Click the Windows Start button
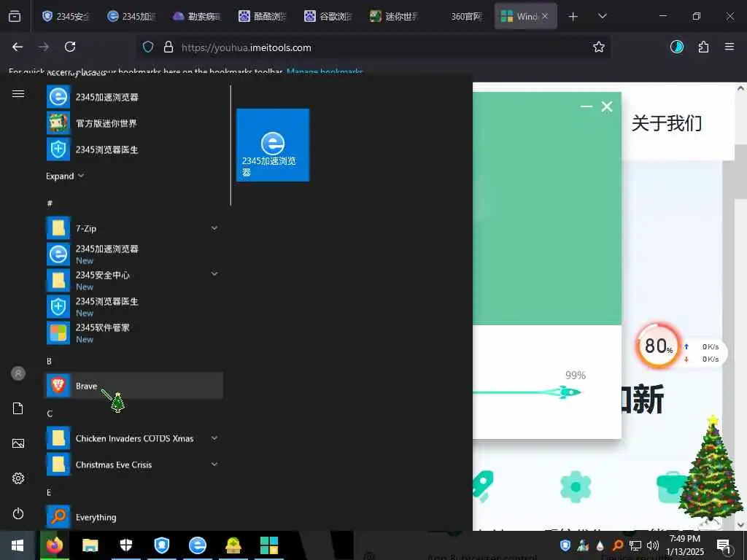 pyautogui.click(x=18, y=545)
